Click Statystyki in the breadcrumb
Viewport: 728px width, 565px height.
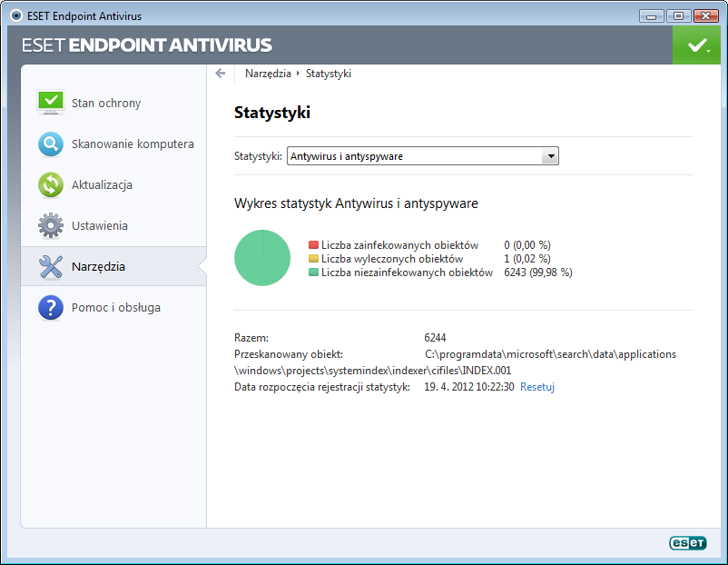(329, 74)
